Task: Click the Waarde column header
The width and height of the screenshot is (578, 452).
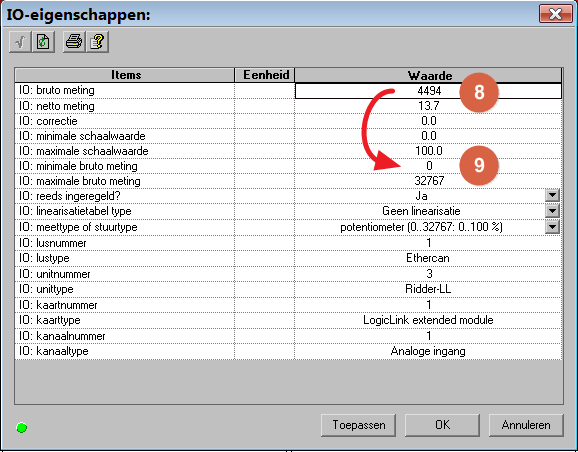Action: point(428,75)
